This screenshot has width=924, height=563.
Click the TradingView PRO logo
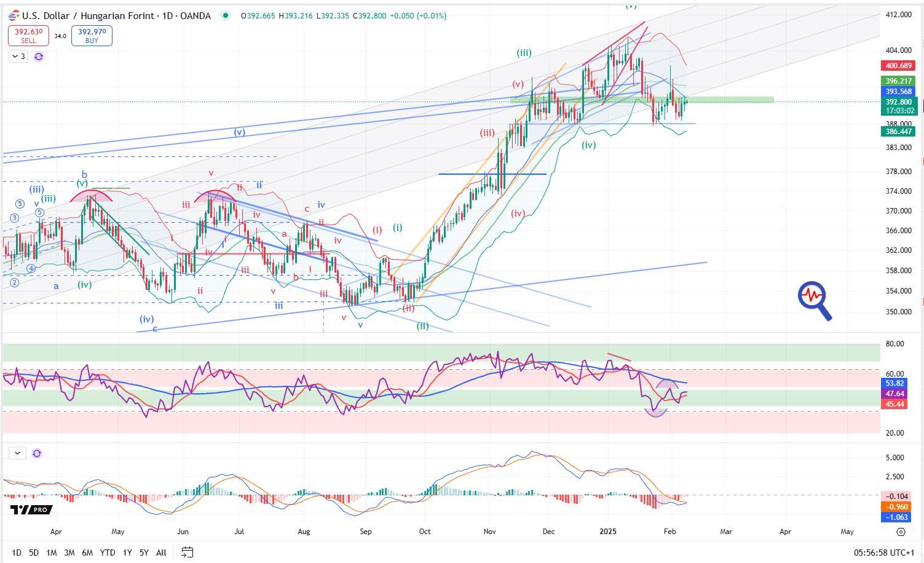click(31, 509)
